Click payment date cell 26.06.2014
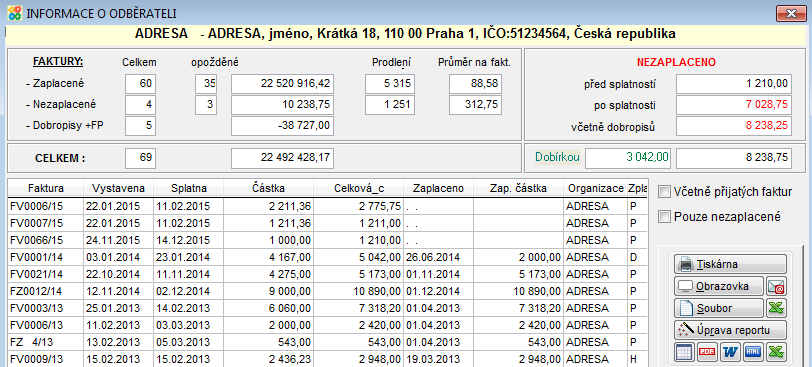Screen dimensions: 812x367 click(x=438, y=257)
